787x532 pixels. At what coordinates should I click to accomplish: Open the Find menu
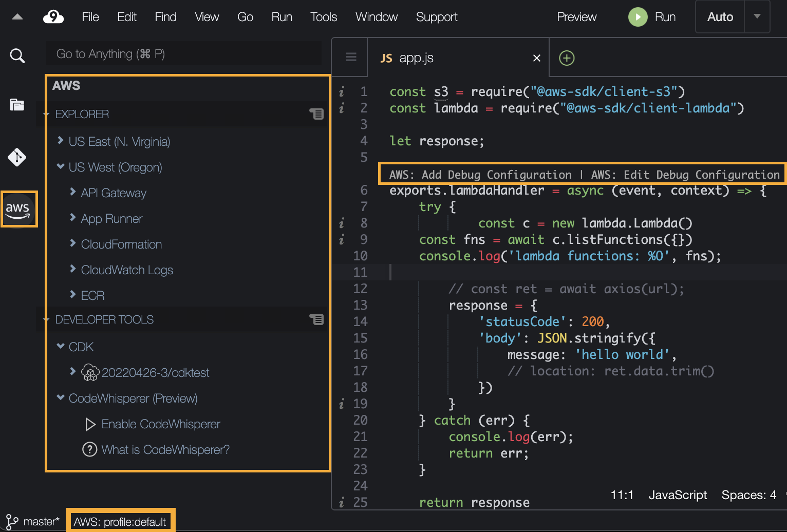tap(165, 17)
